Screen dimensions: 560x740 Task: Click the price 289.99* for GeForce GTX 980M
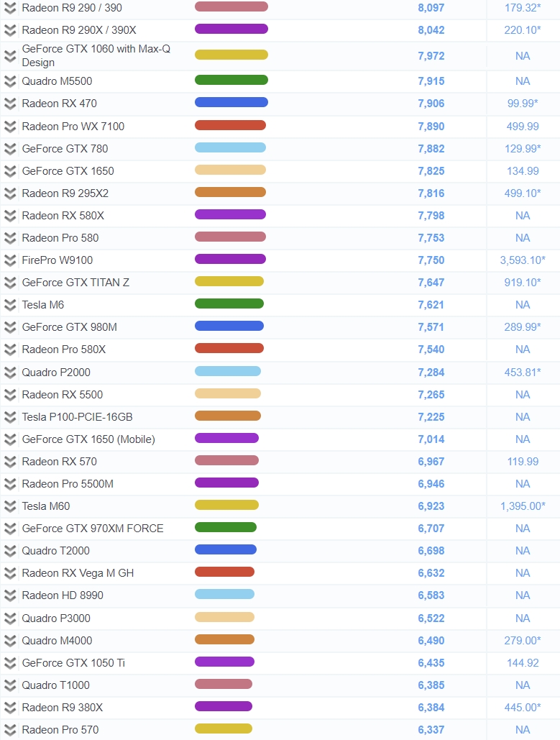(x=523, y=327)
